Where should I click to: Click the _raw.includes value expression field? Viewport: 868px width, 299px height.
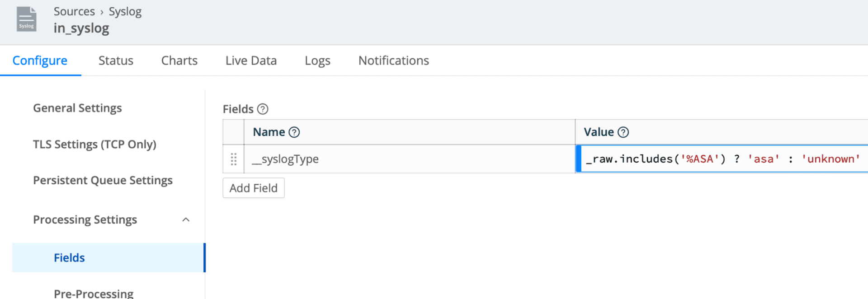point(723,159)
